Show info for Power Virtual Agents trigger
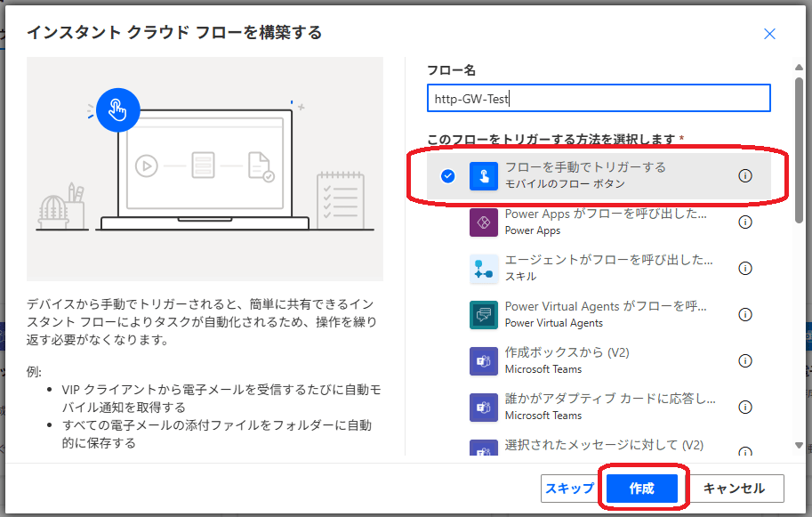The height and width of the screenshot is (517, 812). tap(744, 314)
